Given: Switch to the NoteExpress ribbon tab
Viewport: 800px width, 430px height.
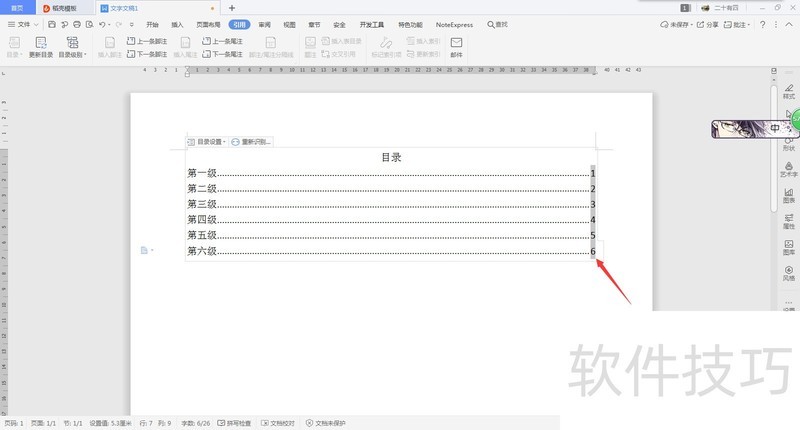Looking at the screenshot, I should coord(454,24).
